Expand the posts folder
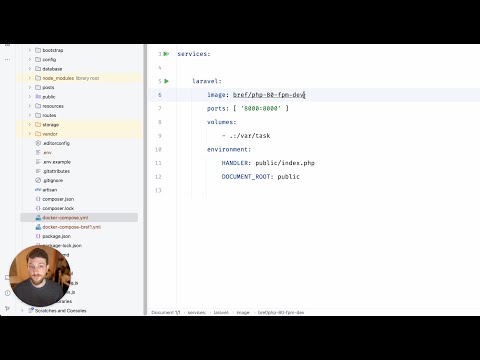The height and width of the screenshot is (360, 480). click(x=30, y=87)
